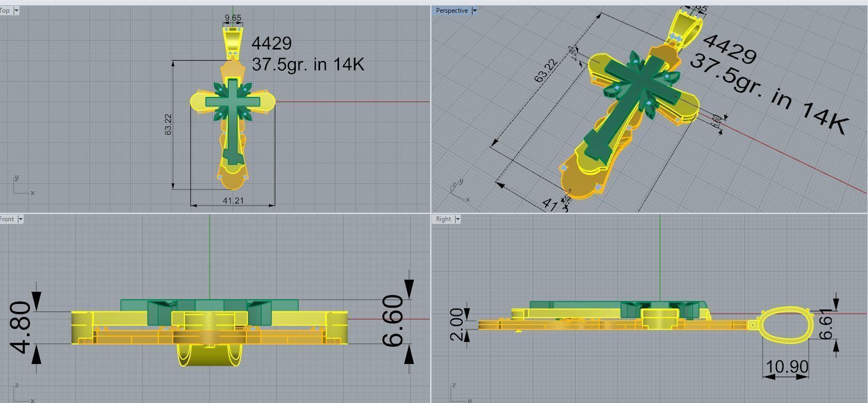Open the Front viewport menu arrow
Screen dimensions: 868x403
(x=21, y=219)
